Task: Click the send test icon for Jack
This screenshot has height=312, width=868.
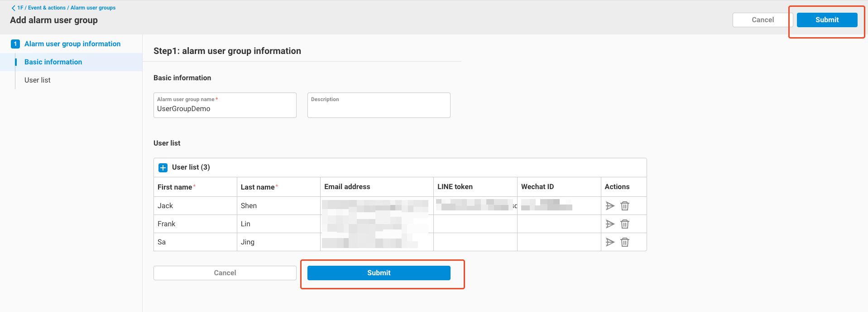Action: 610,206
